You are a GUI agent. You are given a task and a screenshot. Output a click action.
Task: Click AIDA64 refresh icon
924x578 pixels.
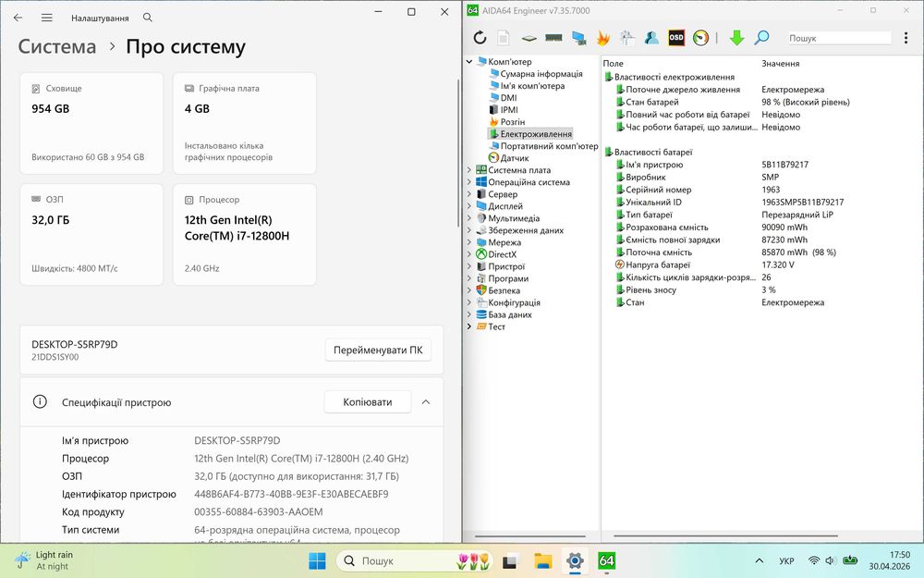[x=480, y=38]
